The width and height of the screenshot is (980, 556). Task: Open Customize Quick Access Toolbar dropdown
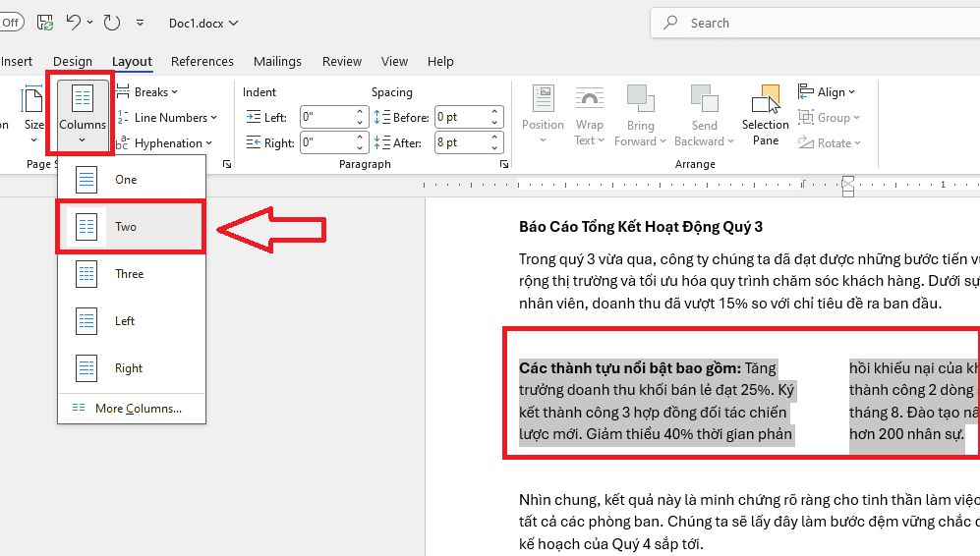[x=140, y=23]
